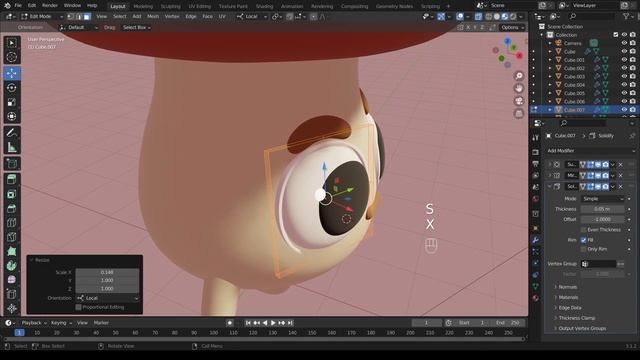Select Cube.005 in the outliner

point(574,93)
